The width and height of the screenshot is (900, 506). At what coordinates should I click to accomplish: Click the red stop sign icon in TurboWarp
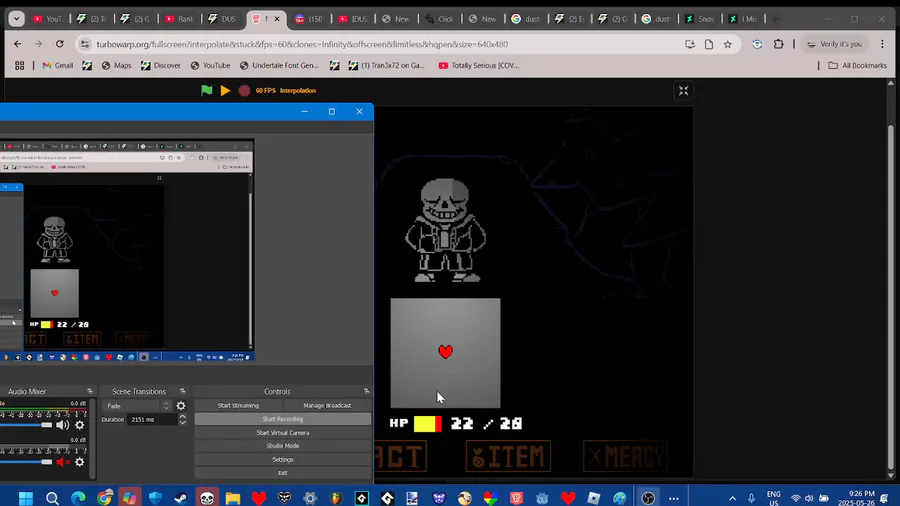point(244,91)
